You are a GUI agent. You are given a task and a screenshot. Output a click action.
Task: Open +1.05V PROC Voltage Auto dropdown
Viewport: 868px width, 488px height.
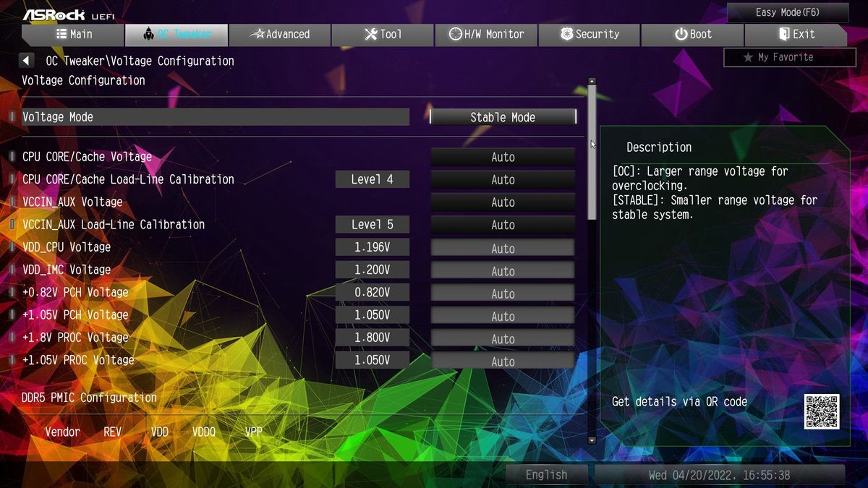(503, 361)
